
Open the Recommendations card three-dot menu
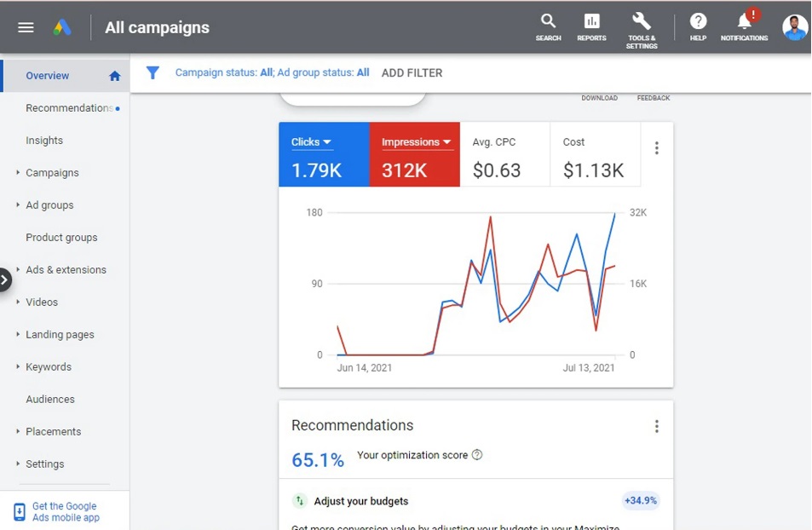[x=656, y=426]
